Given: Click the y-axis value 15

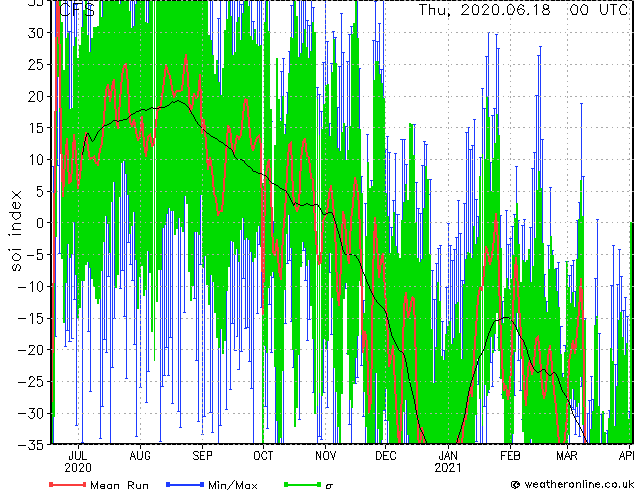Looking at the screenshot, I should pos(35,128).
